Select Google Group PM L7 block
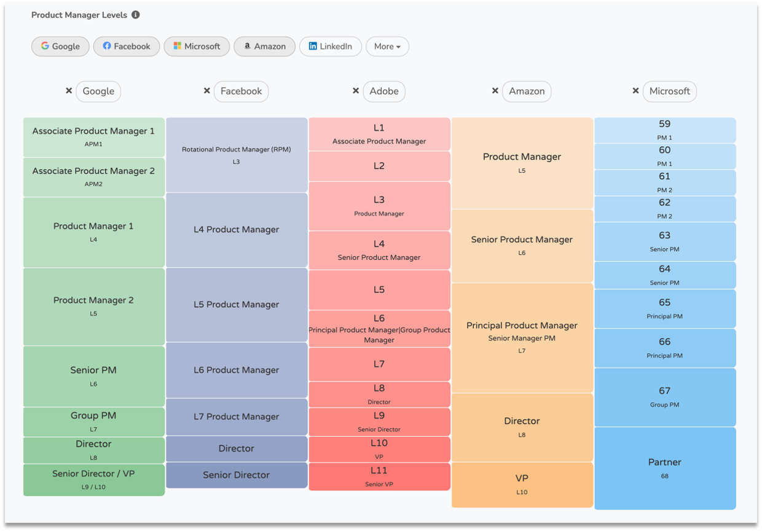 click(x=94, y=422)
